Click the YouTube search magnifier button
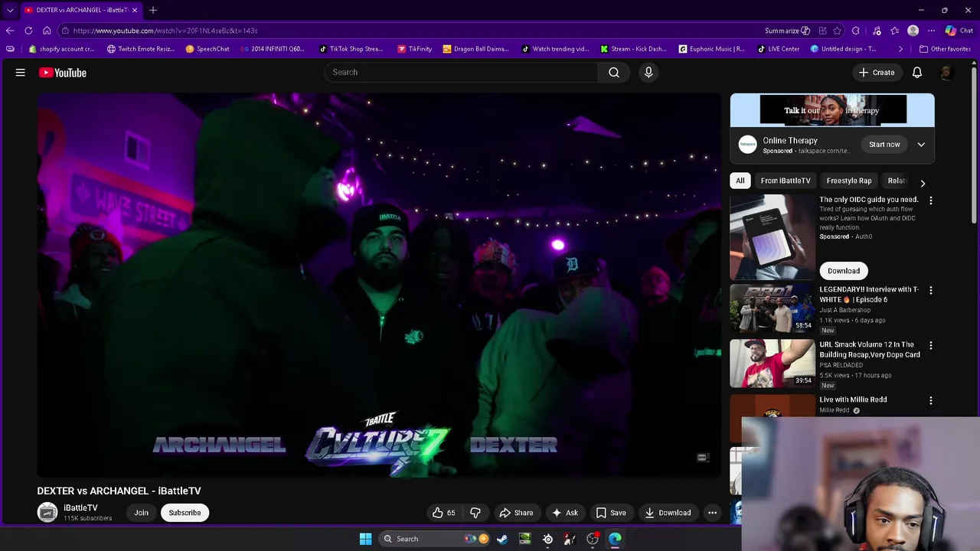Screen dimensions: 980x551 pyautogui.click(x=614, y=72)
